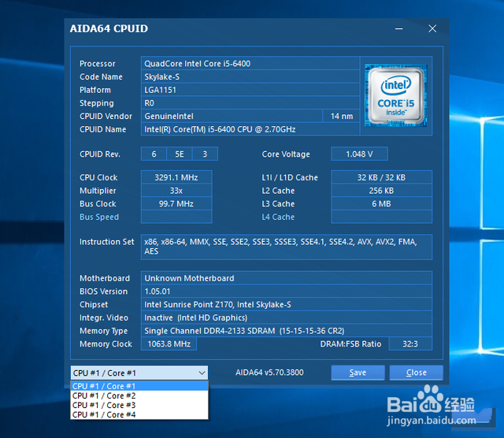Click the CPUID Rev. value 3
The height and width of the screenshot is (438, 504).
205,154
